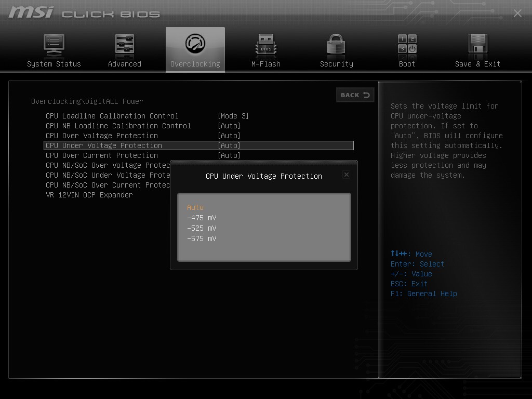Select CPU Under Voltage Protection row label

[104, 145]
